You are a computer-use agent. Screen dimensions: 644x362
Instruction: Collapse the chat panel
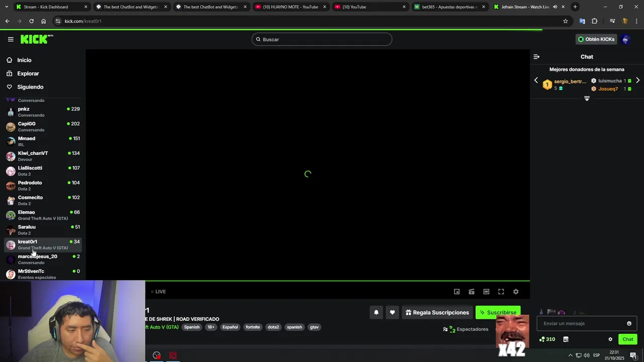pyautogui.click(x=536, y=57)
